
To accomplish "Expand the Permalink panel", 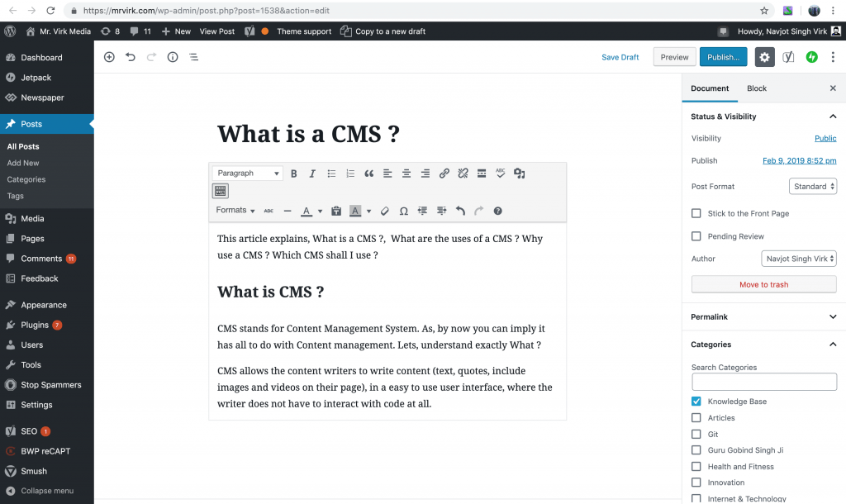I will pos(833,316).
